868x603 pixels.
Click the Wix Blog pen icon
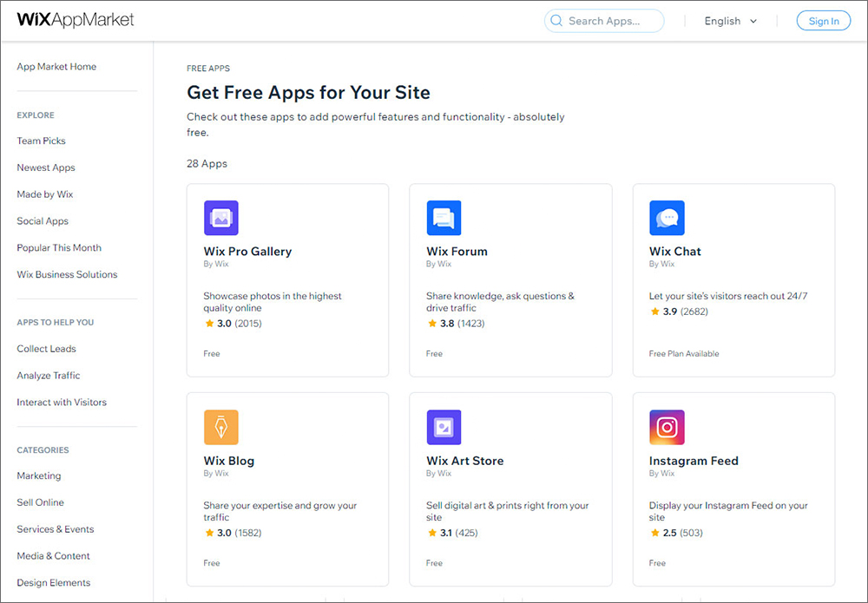220,427
